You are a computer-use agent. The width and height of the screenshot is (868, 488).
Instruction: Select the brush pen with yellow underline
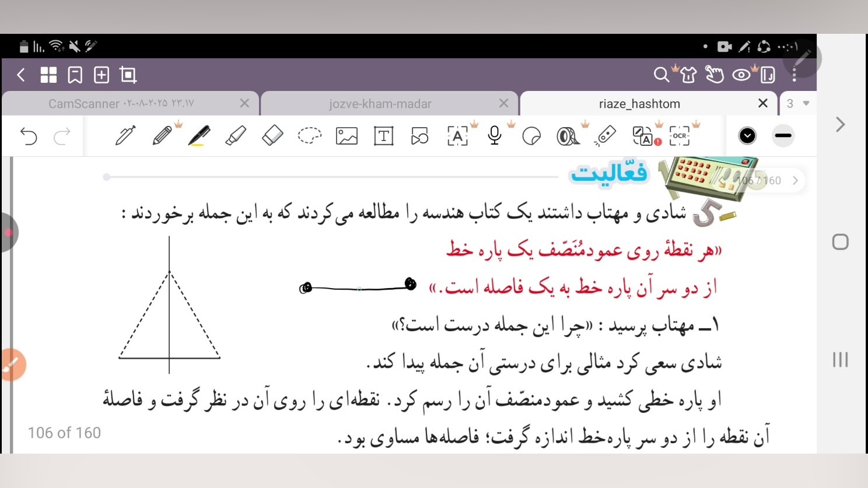[199, 136]
